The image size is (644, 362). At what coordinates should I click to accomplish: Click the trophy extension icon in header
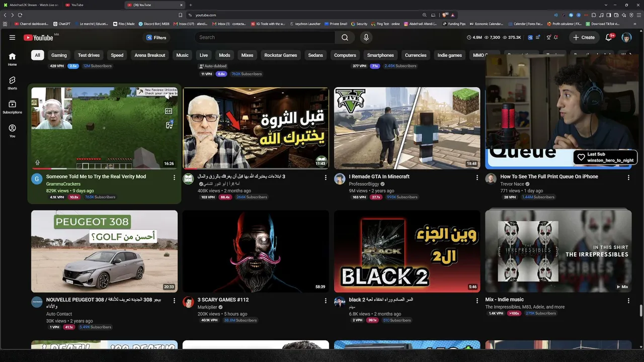pyautogui.click(x=548, y=37)
